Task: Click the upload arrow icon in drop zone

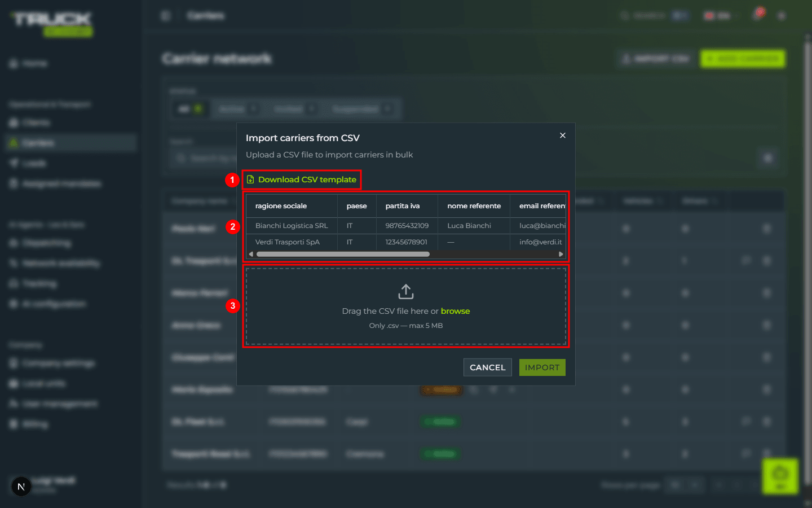Action: click(406, 291)
